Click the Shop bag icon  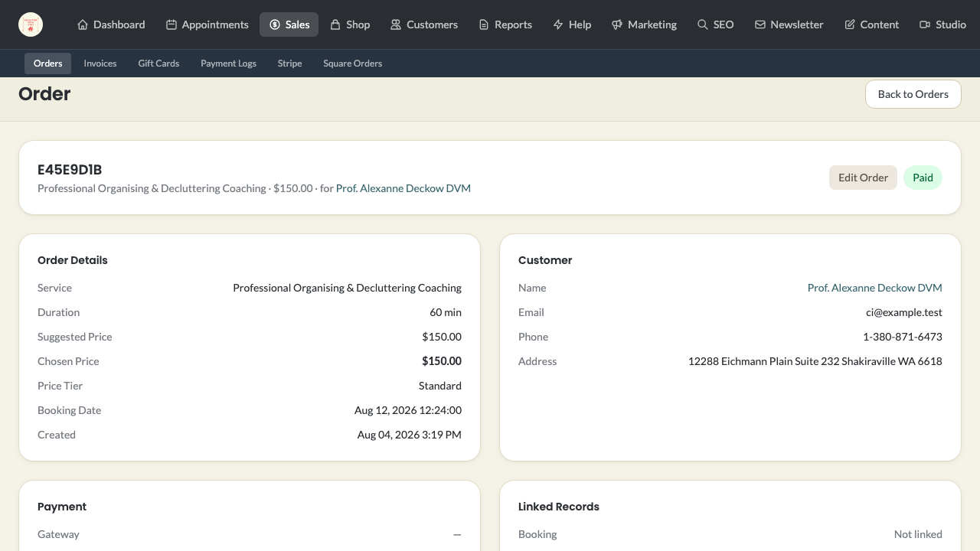coord(335,24)
